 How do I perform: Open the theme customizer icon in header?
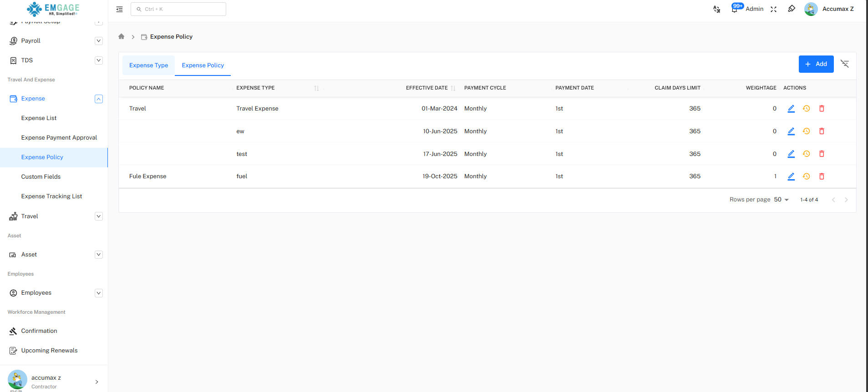[x=792, y=9]
